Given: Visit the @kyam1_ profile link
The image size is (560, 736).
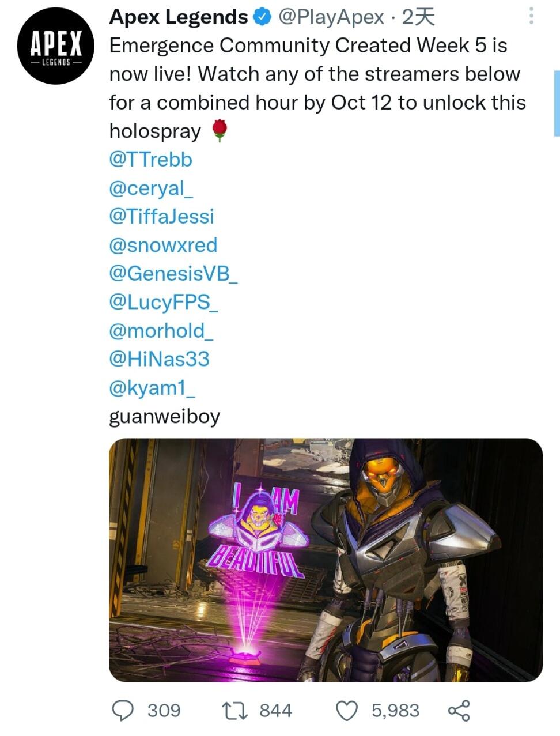Looking at the screenshot, I should 152,387.
